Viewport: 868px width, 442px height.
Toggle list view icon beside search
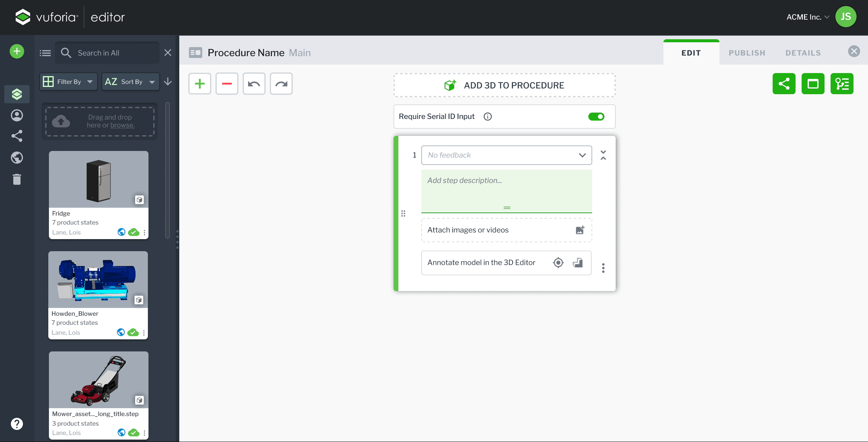[45, 53]
